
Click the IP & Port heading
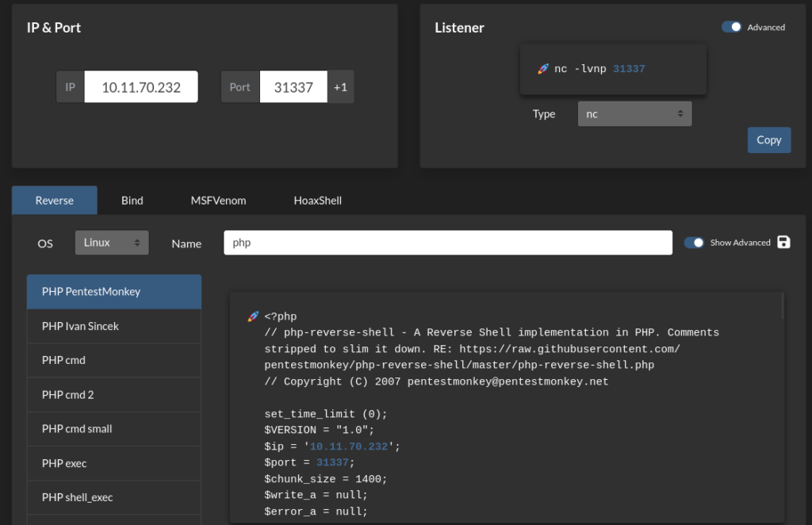(54, 28)
